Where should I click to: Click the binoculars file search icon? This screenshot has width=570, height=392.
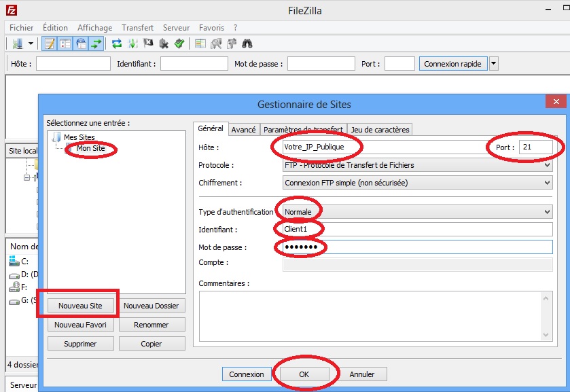(x=247, y=44)
